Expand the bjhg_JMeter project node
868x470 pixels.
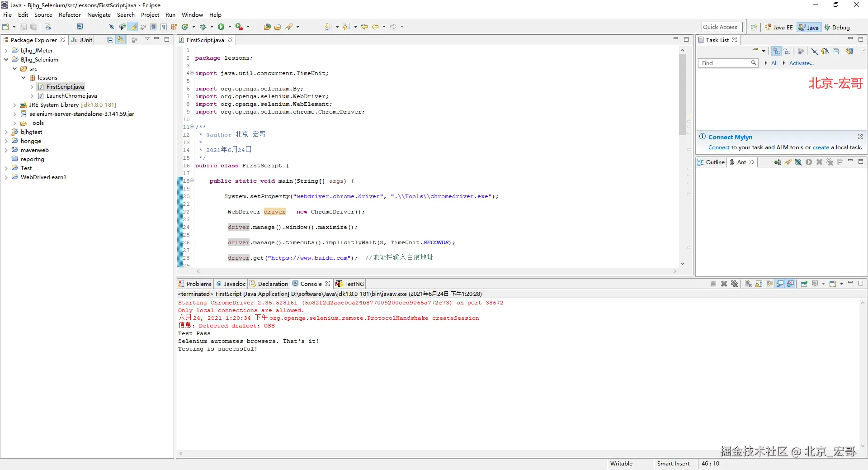pos(6,51)
